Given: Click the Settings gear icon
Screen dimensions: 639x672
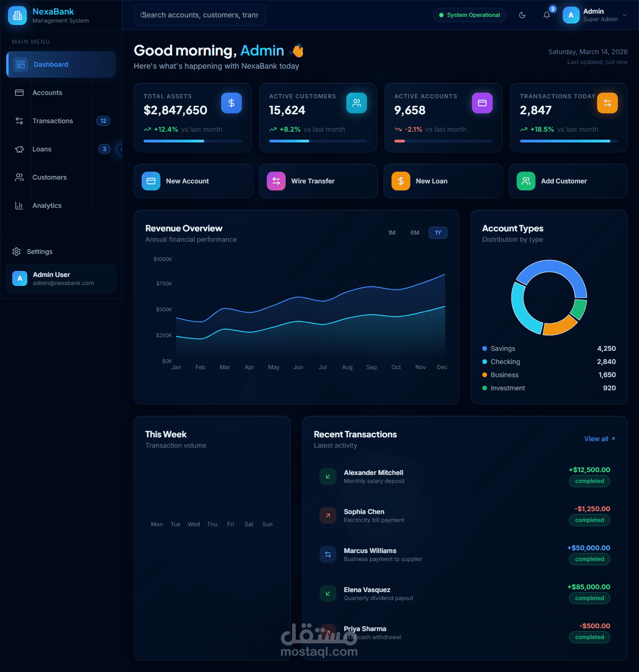Looking at the screenshot, I should (16, 252).
